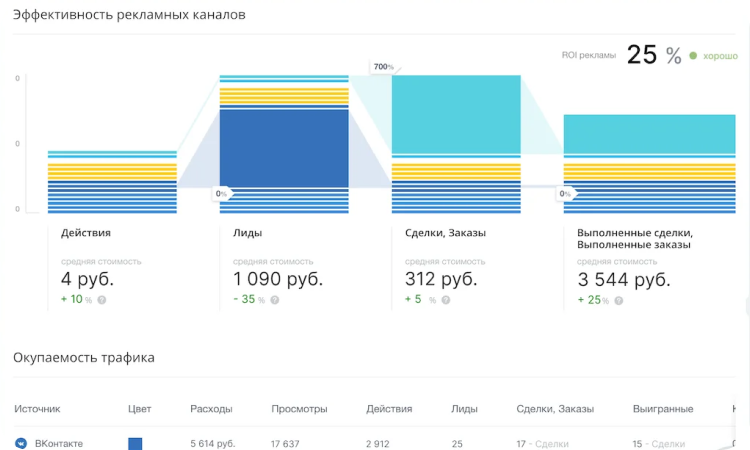The width and height of the screenshot is (750, 450).
Task: Sort table by Расходы column header
Action: pyautogui.click(x=211, y=409)
